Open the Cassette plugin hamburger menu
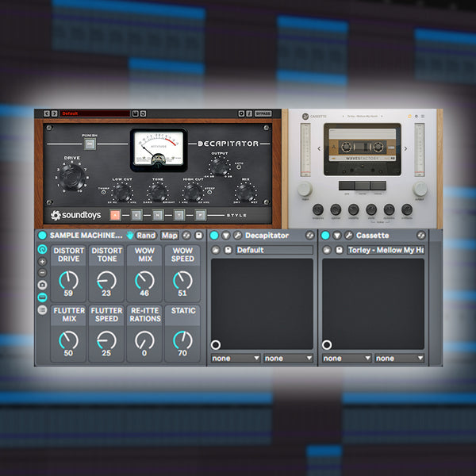 [x=423, y=117]
